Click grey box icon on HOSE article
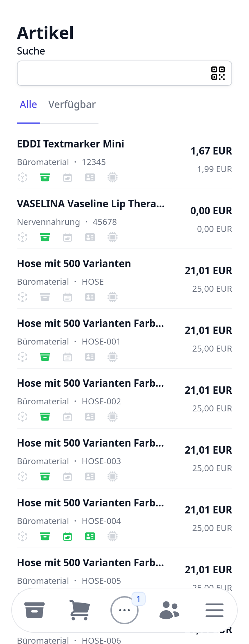 (45, 297)
